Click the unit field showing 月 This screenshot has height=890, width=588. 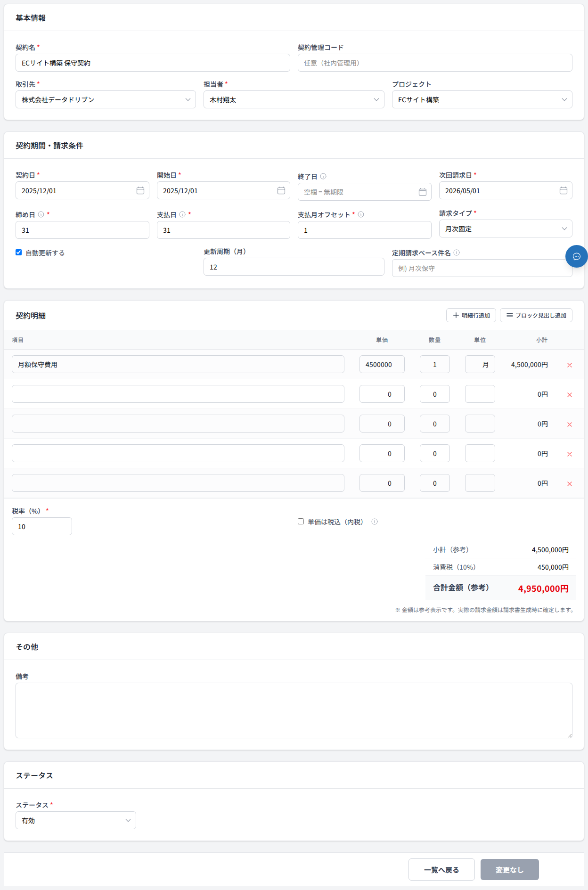480,364
